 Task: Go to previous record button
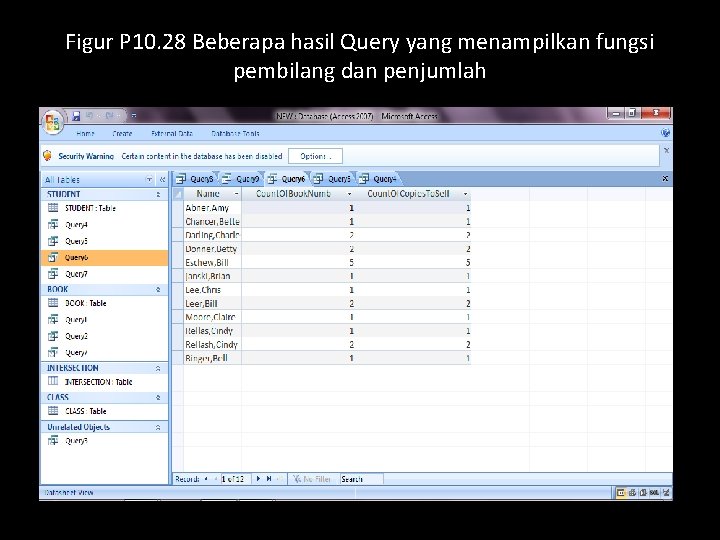(215, 479)
